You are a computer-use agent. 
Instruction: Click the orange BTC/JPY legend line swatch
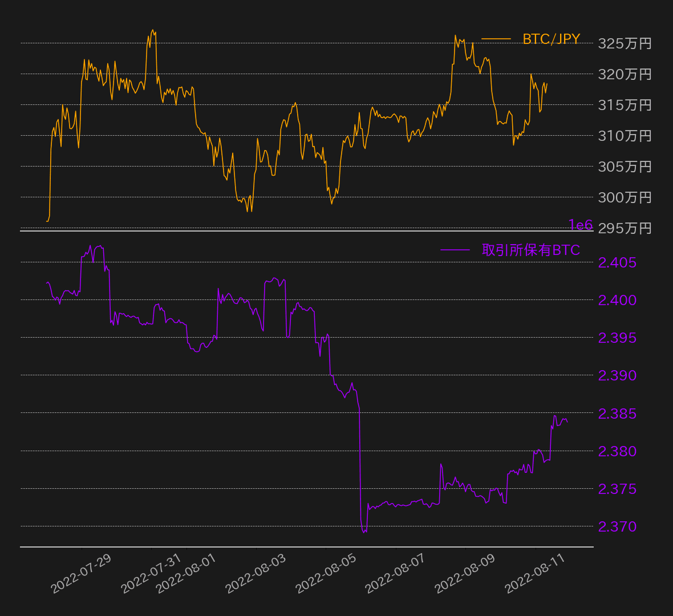[x=496, y=39]
